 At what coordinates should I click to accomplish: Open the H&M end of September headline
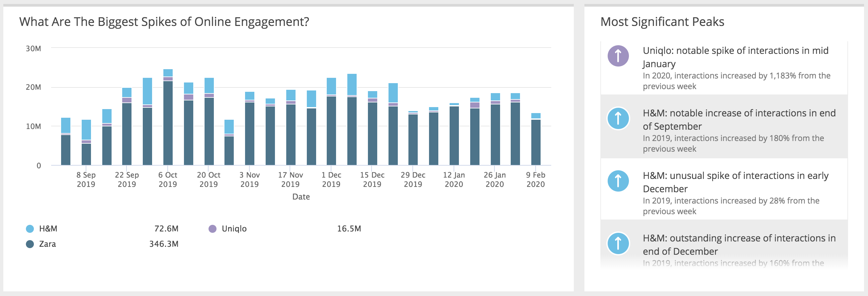[x=739, y=119]
